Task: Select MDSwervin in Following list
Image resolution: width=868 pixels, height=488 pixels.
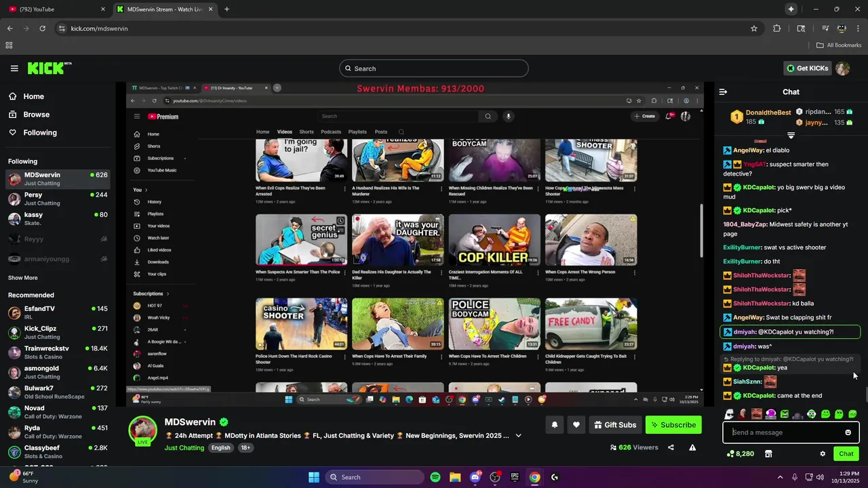Action: (x=58, y=179)
